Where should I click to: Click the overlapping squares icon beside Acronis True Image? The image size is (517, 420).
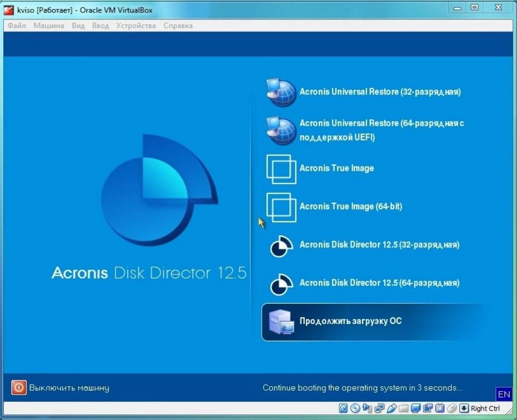coord(281,169)
